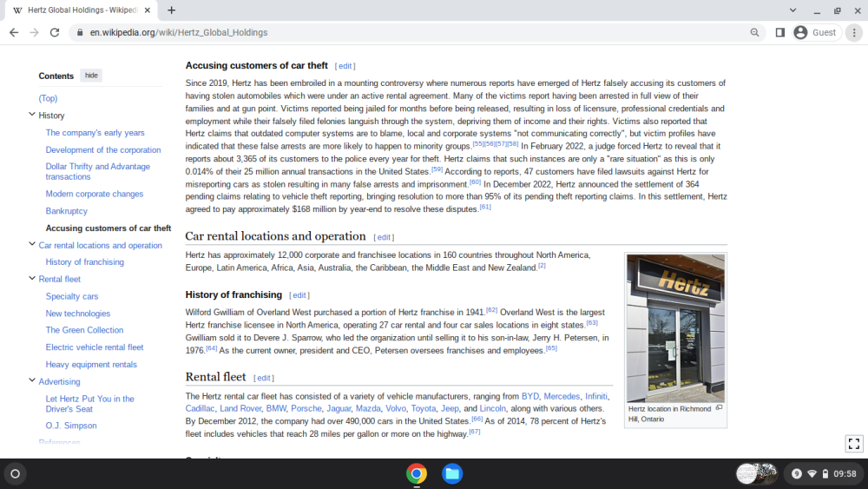This screenshot has width=868, height=489.
Task: Enlarge image via caption expand icon
Action: [719, 407]
